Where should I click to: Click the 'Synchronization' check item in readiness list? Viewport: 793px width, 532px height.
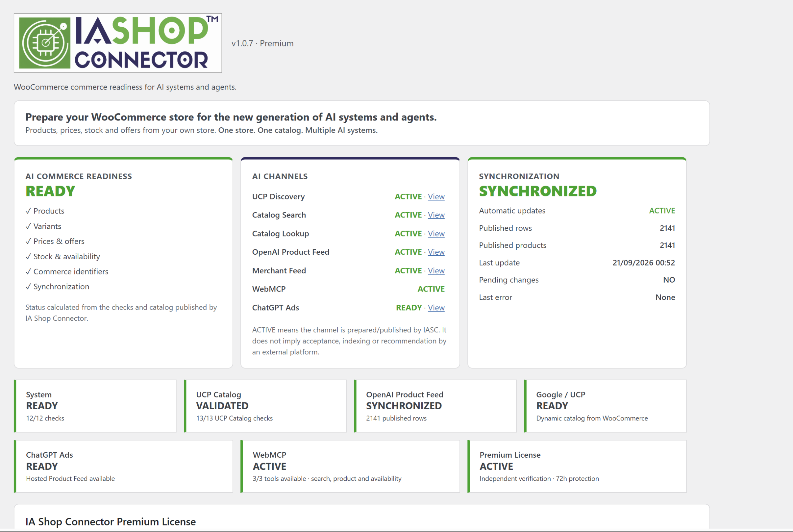(x=58, y=287)
